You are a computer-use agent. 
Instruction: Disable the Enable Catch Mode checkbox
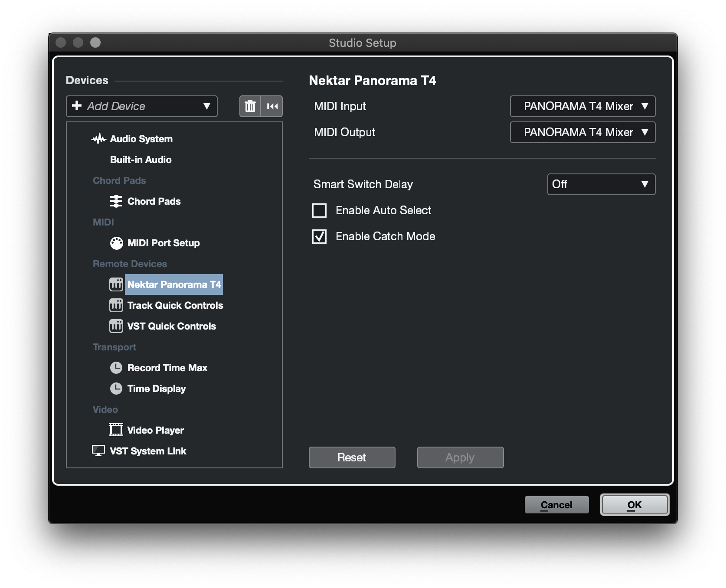[x=320, y=236]
